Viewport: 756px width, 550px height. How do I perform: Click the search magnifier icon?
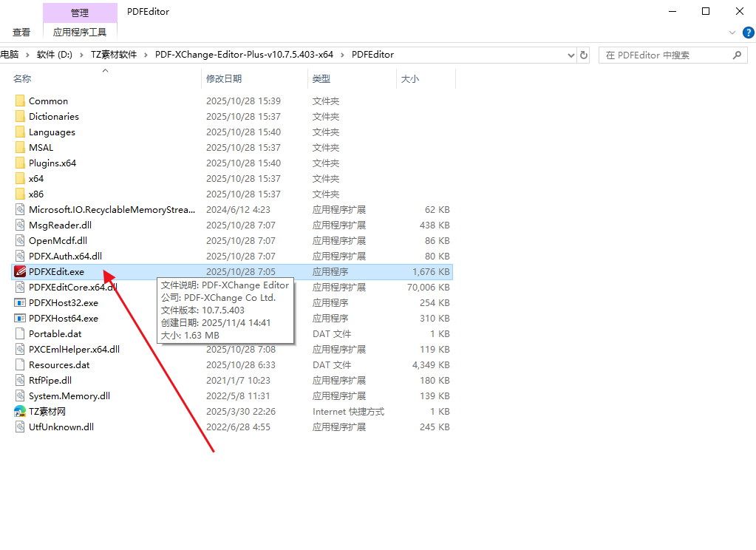pyautogui.click(x=737, y=55)
